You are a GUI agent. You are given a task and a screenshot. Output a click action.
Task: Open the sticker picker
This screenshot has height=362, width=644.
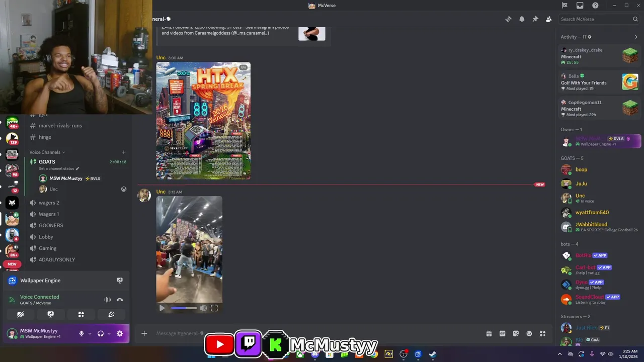point(516,333)
